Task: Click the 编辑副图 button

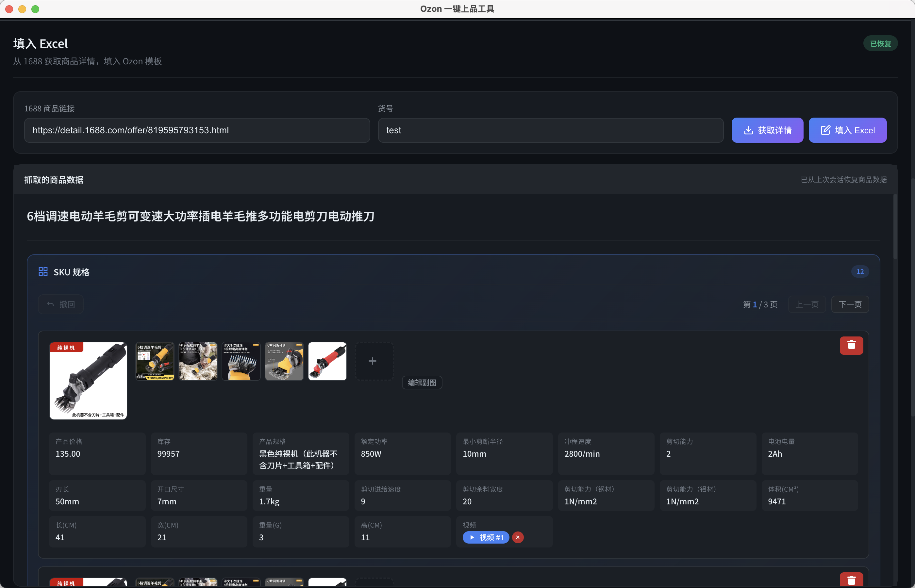Action: coord(422,383)
